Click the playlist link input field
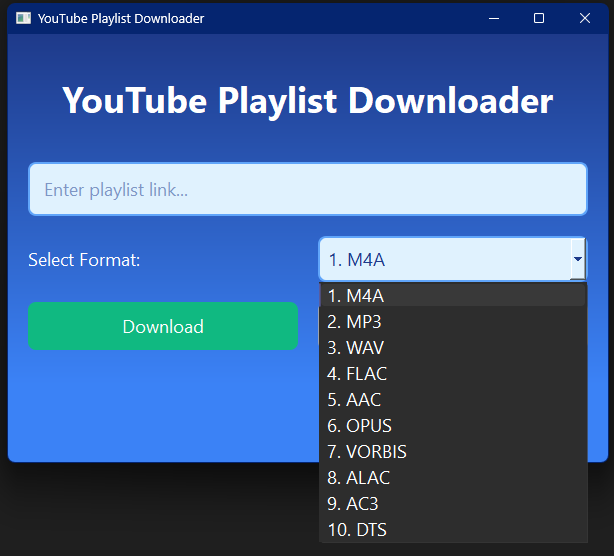 [x=308, y=189]
